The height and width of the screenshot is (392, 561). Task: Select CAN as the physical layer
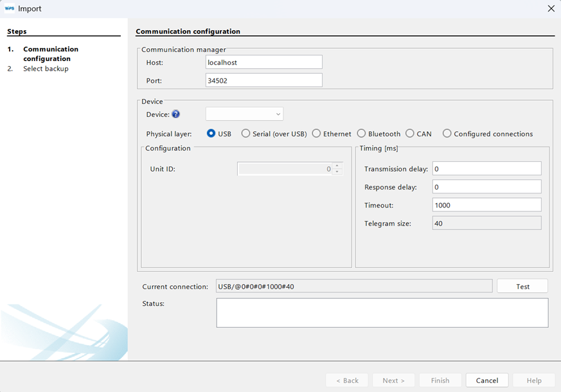pyautogui.click(x=408, y=133)
